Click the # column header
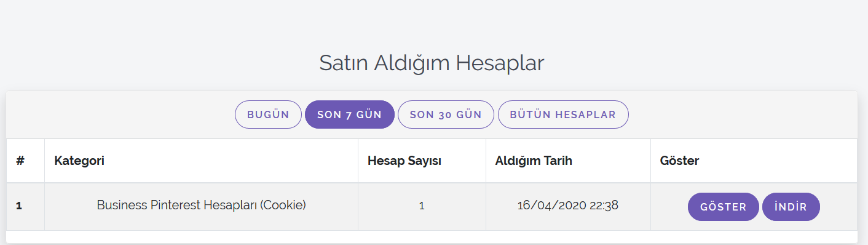The width and height of the screenshot is (868, 245). point(20,161)
